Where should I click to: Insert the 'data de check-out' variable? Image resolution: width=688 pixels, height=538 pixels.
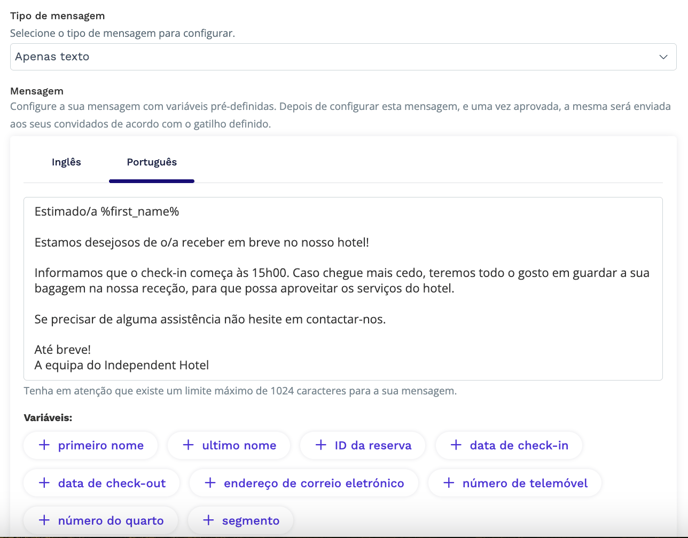(x=102, y=483)
